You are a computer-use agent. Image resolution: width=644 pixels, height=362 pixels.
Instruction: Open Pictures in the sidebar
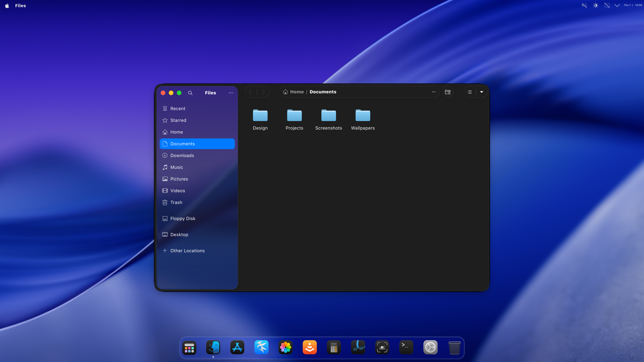click(x=197, y=179)
